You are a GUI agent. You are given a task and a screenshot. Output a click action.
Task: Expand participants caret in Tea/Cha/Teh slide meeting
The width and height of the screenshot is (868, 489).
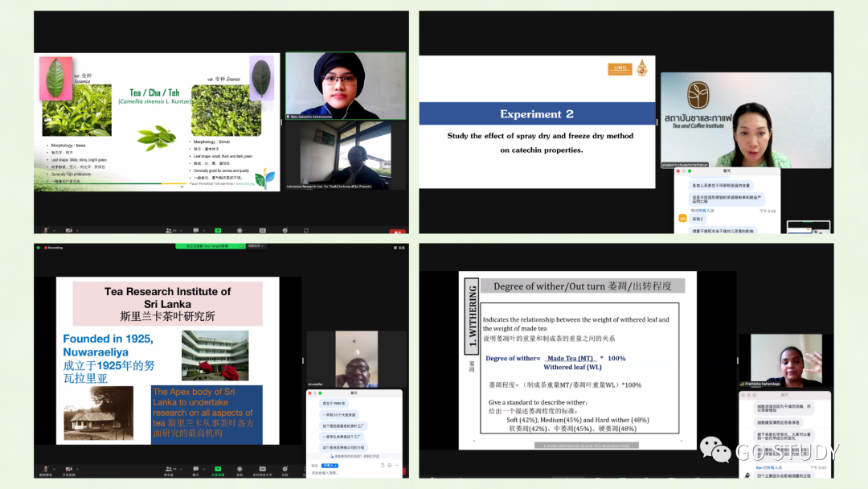pyautogui.click(x=181, y=230)
